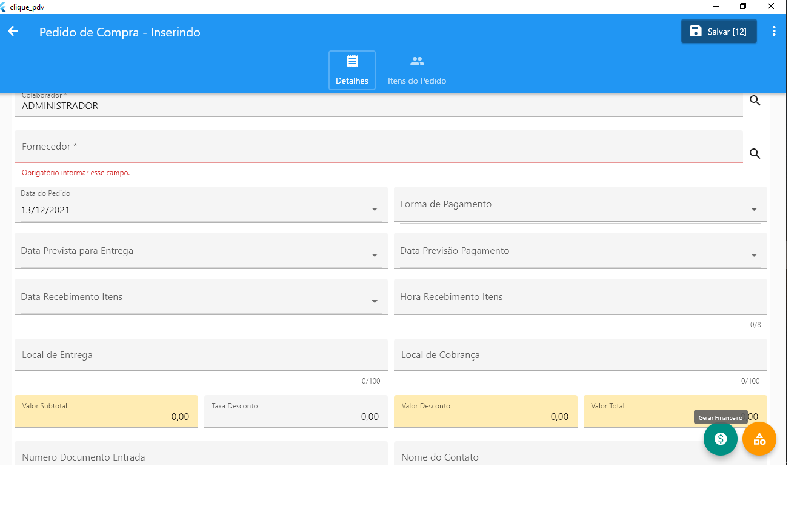This screenshot has height=532, width=800.
Task: Go back using the arrow icon
Action: [13, 32]
